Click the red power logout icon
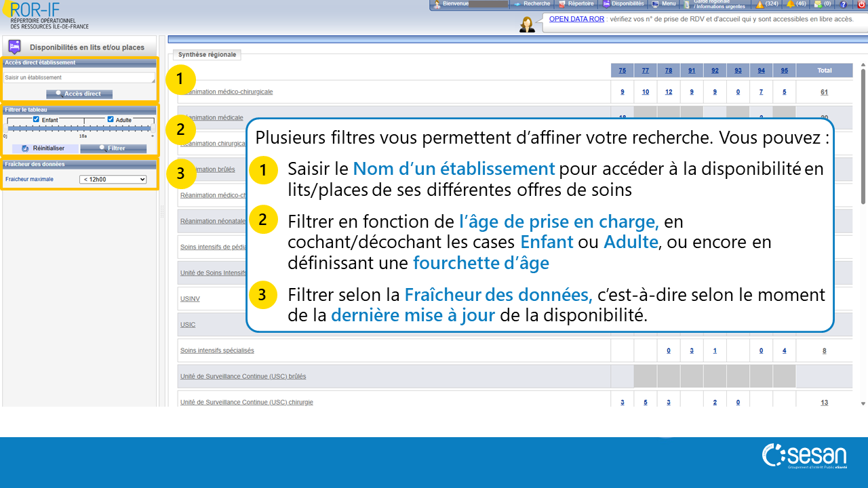Screen dimensions: 868x488 [861, 4]
